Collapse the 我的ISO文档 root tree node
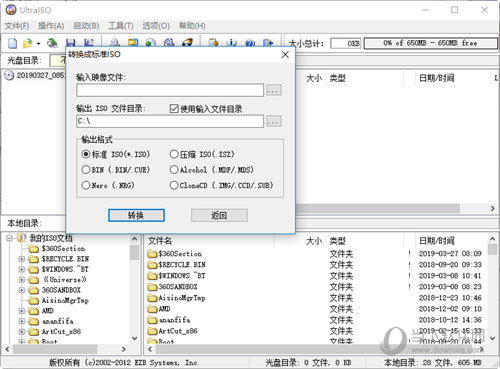This screenshot has width=500, height=369. click(x=9, y=238)
